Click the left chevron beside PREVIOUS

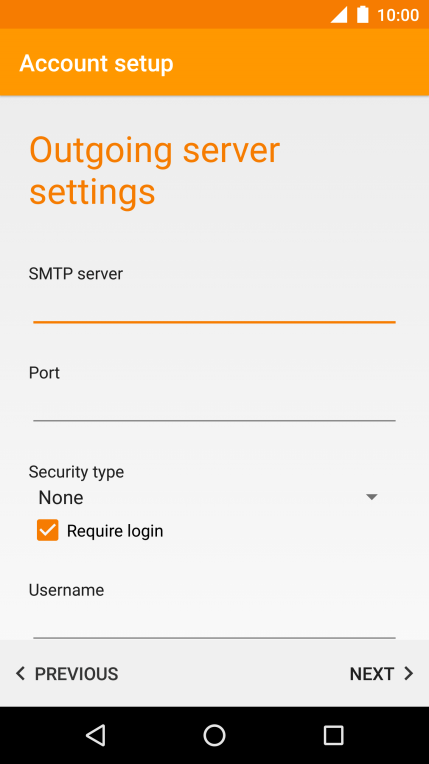pos(20,674)
